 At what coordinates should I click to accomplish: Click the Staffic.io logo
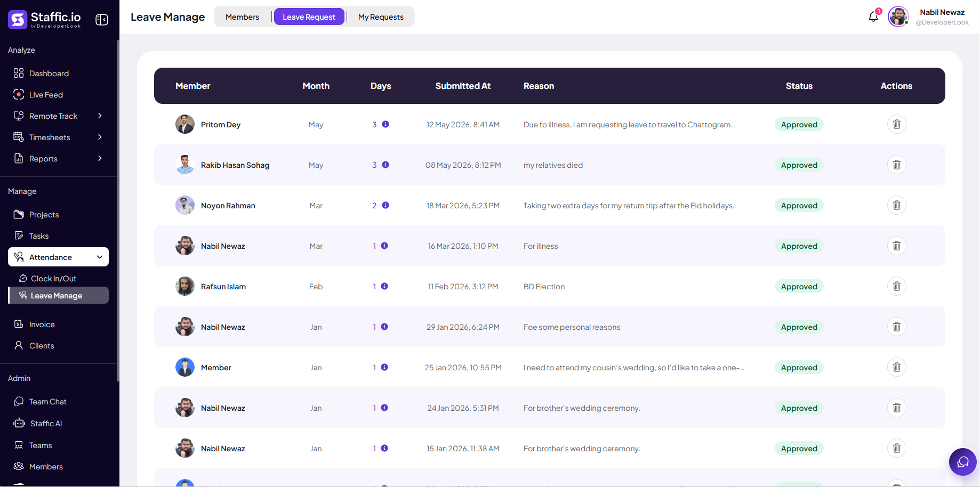pyautogui.click(x=45, y=20)
